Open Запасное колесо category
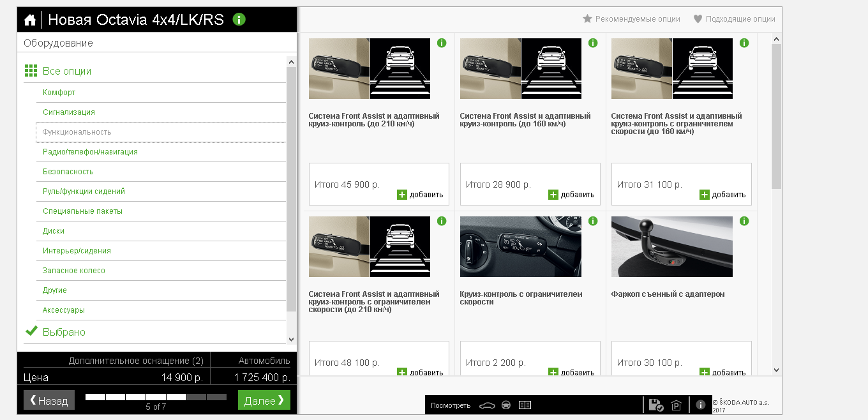This screenshot has width=868, height=420. click(x=161, y=271)
